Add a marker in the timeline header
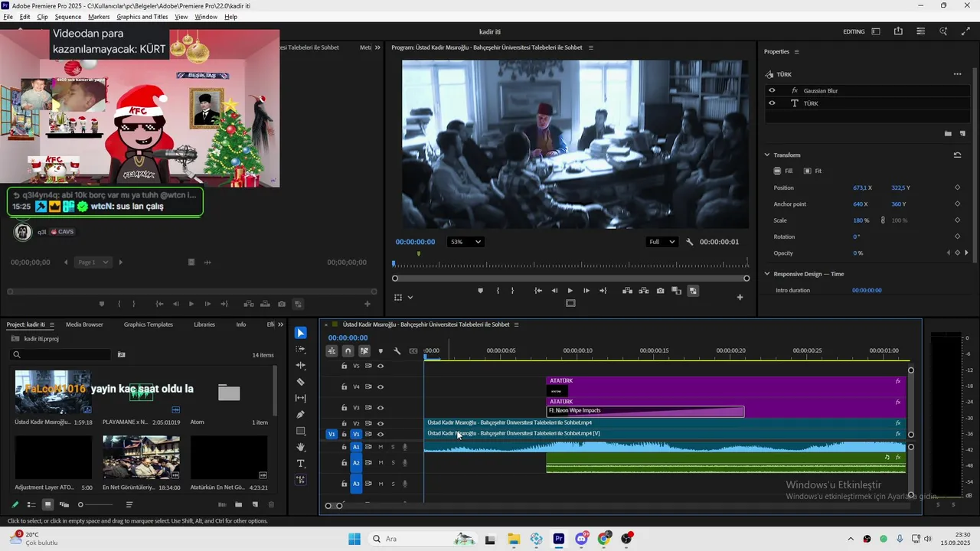Screen dimensions: 980x551 pyautogui.click(x=381, y=351)
